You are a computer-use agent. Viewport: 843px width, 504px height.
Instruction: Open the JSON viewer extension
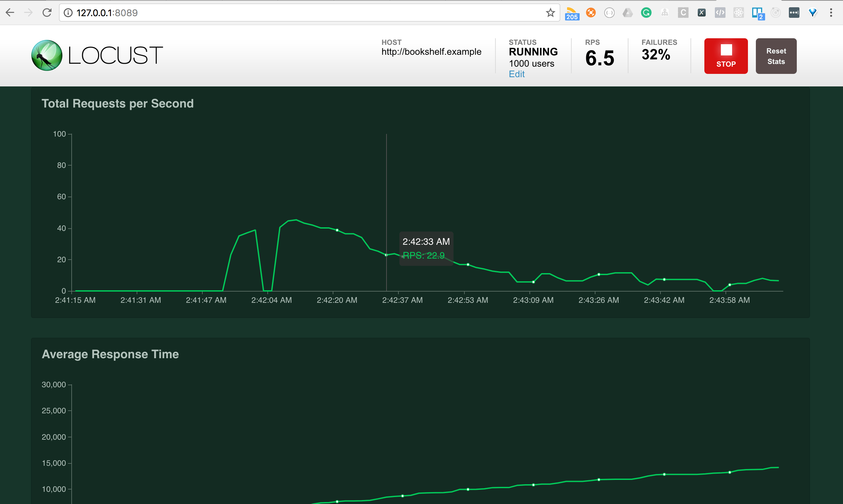609,13
